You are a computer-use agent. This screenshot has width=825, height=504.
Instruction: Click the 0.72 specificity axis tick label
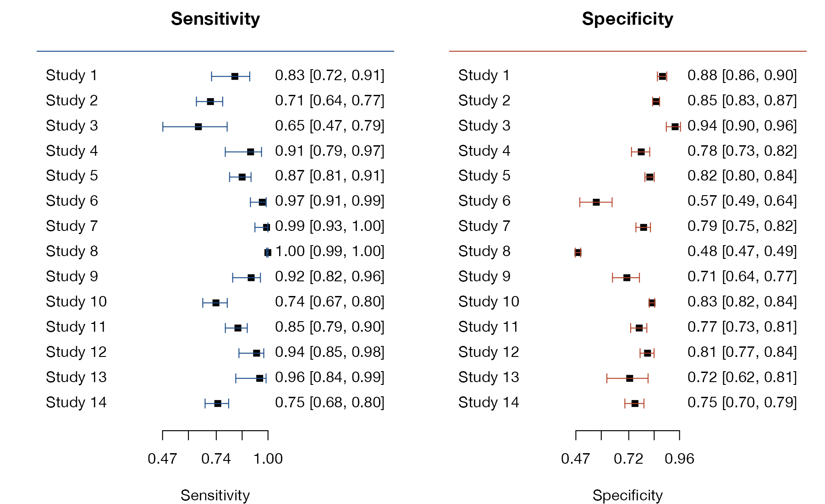pos(628,459)
